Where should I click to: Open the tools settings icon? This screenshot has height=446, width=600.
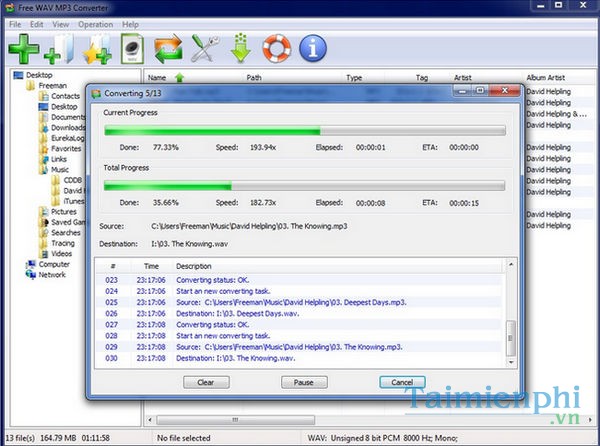coord(205,49)
